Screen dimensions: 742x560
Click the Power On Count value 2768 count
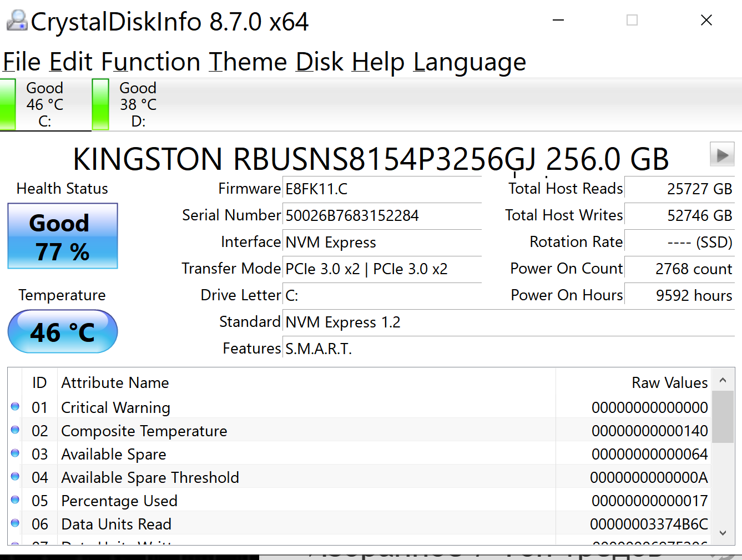[680, 269]
